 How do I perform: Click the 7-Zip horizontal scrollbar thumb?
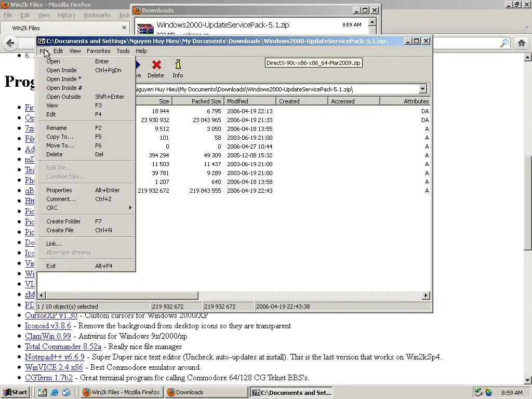coord(122,296)
